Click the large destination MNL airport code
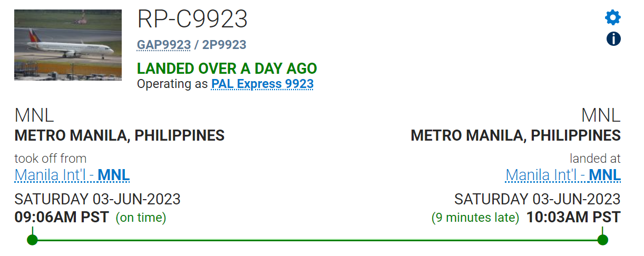644x256 pixels. [601, 115]
